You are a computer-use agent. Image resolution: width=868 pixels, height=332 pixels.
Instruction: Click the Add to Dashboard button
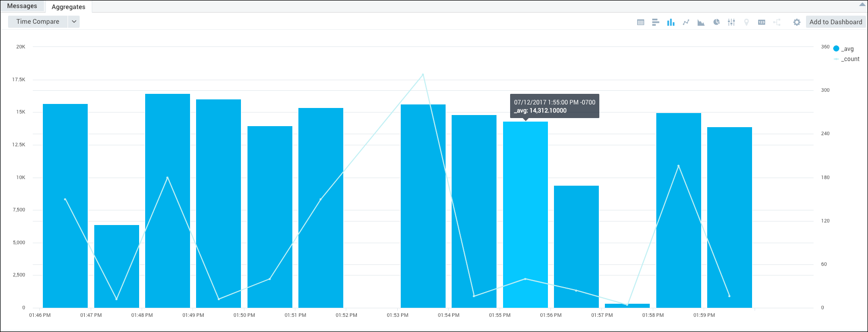[836, 22]
